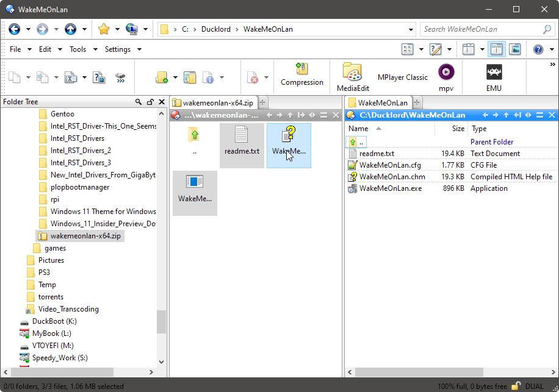Viewport: 559px width, 392px height.
Task: Open the Back button history dropdown
Action: [x=28, y=29]
